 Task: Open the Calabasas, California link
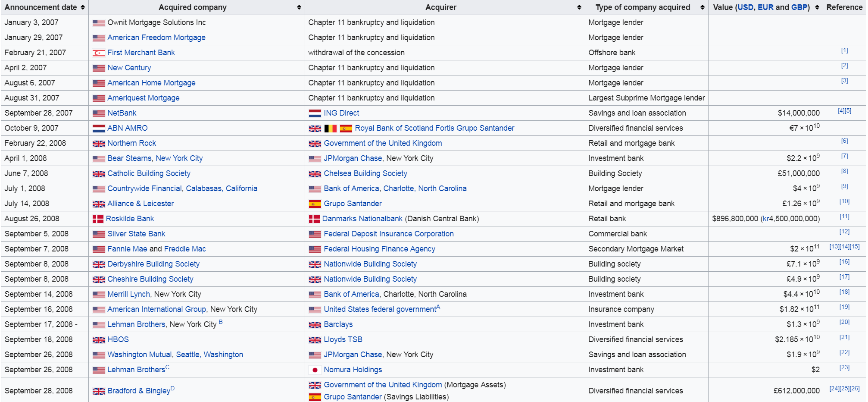pyautogui.click(x=222, y=188)
